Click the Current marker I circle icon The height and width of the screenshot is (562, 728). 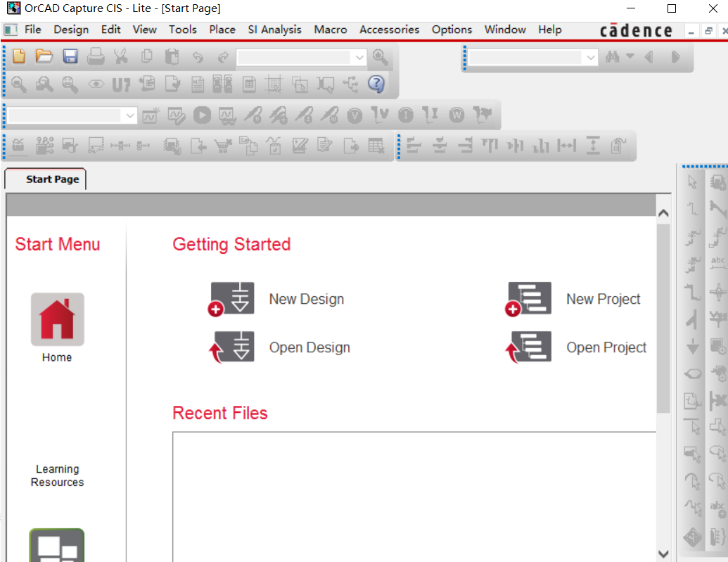click(406, 115)
